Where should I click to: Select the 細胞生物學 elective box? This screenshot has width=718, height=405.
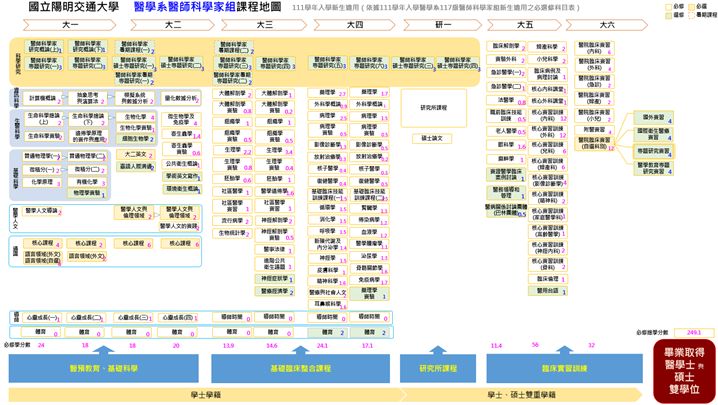(136, 138)
